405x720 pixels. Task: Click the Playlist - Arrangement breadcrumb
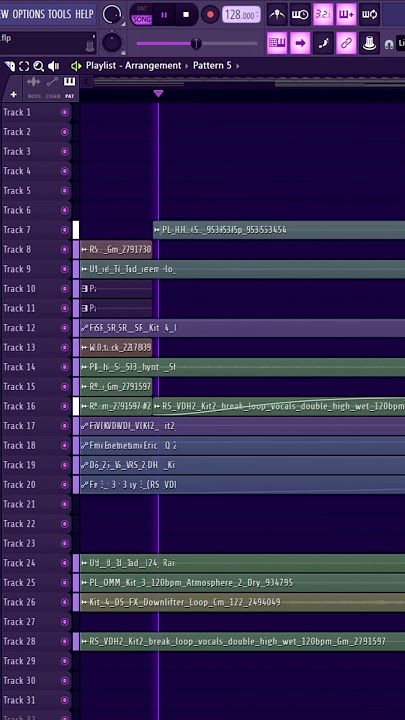click(133, 66)
